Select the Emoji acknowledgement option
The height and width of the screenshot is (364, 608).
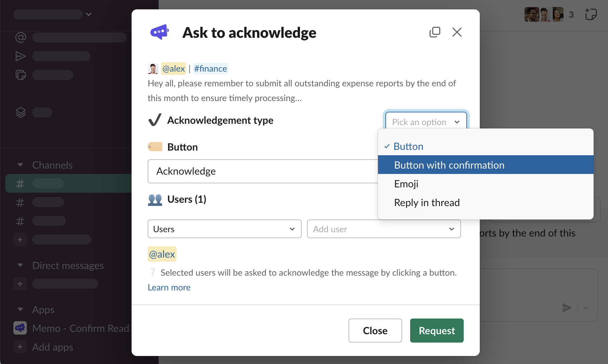406,184
